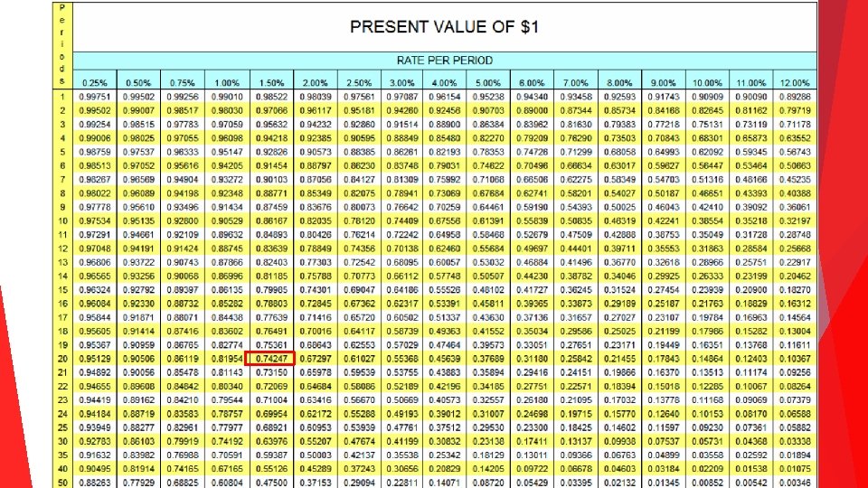Select 0.95238 in period 1 under 5.00%
868x488 pixels.
coord(487,97)
